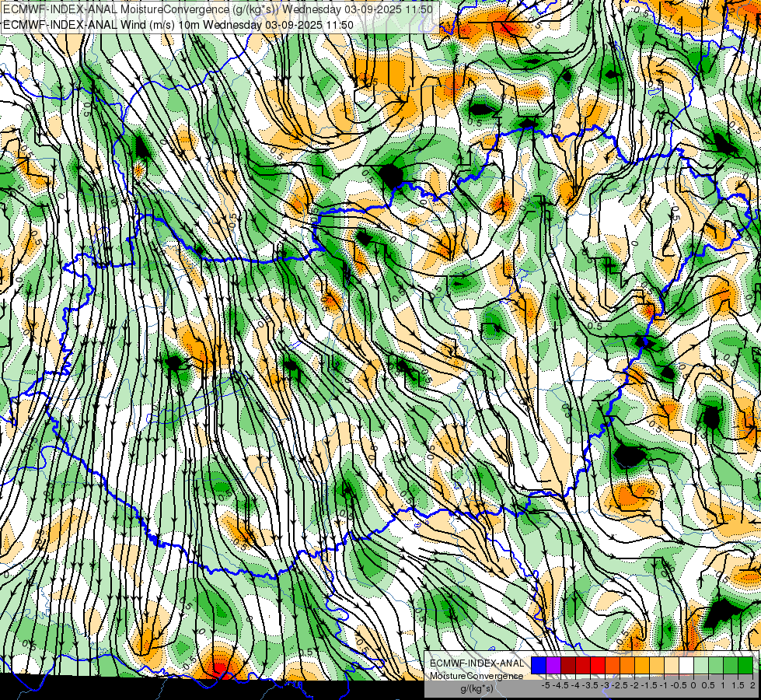Viewport: 761px width, 700px height.
Task: Click the -2.5 tick label in legend
Action: pyautogui.click(x=620, y=685)
